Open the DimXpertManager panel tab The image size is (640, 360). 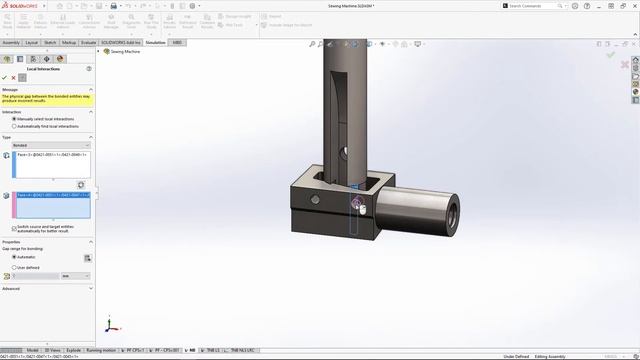[47, 59]
